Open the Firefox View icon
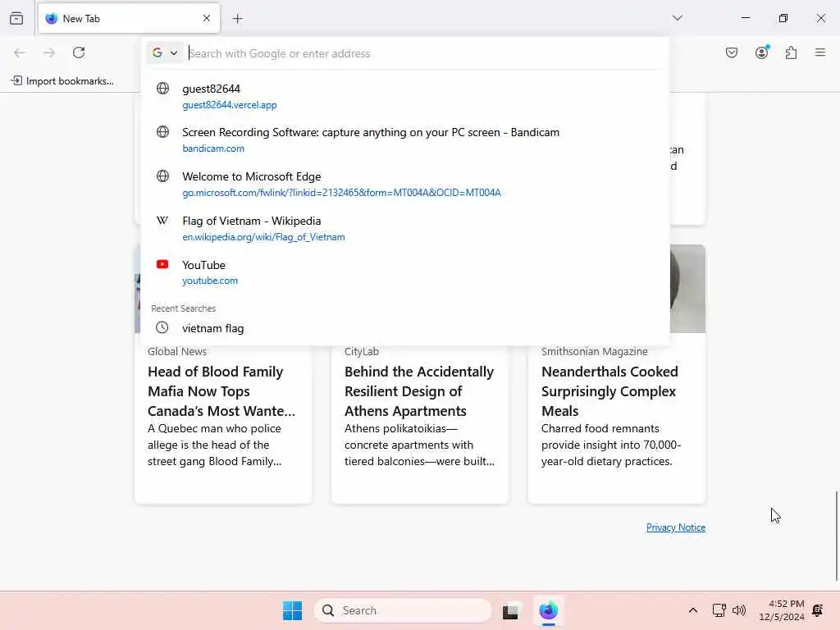Screen dimensions: 840x630 click(16, 18)
